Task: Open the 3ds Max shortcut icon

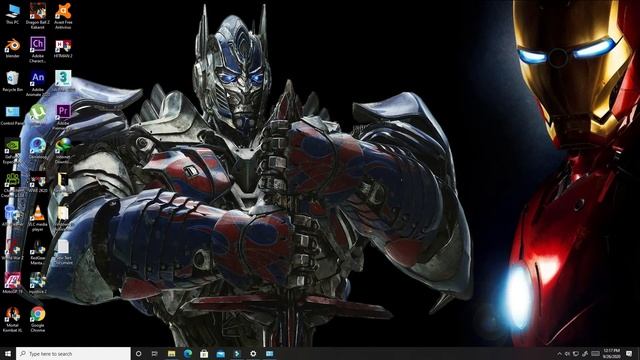Action: 63,81
